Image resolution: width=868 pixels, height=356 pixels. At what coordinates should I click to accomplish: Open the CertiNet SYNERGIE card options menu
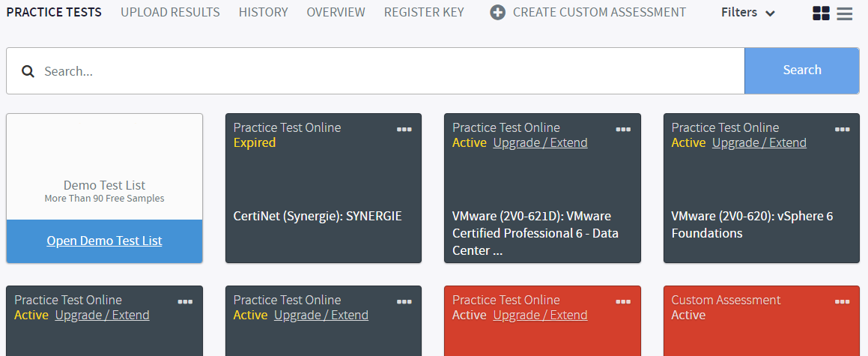[404, 129]
